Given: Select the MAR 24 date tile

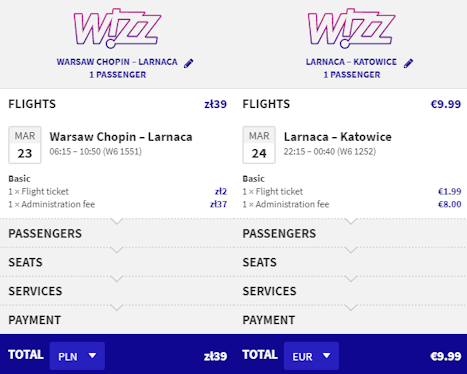Looking at the screenshot, I should point(259,145).
